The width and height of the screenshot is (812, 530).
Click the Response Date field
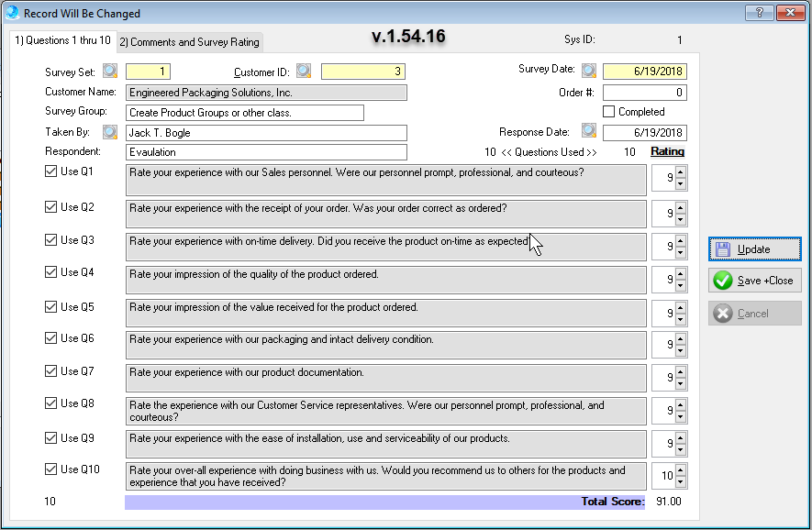645,132
